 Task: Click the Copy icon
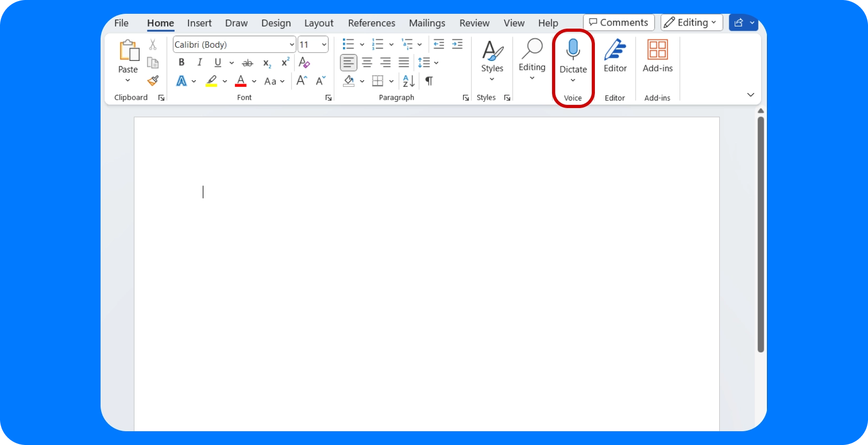click(152, 63)
